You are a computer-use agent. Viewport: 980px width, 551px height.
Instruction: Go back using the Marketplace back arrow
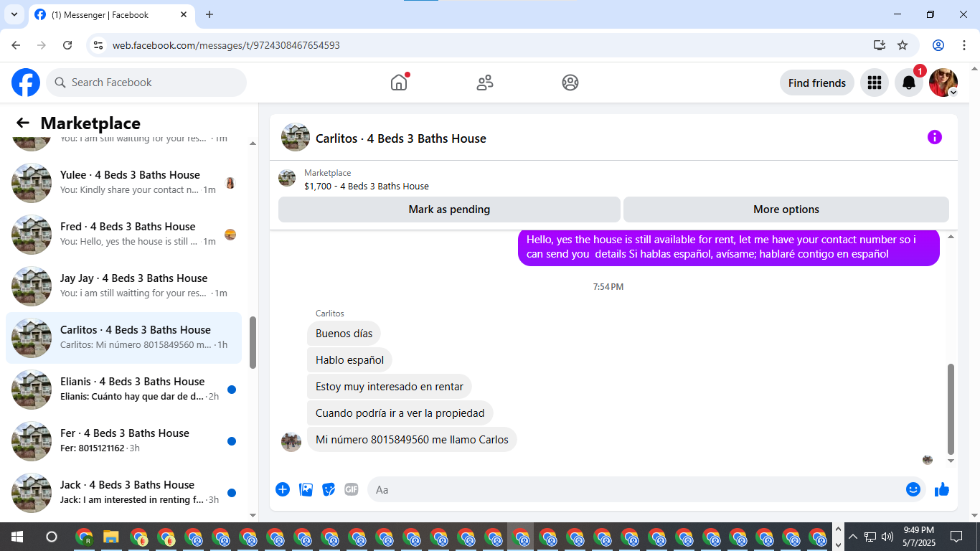[x=23, y=123]
